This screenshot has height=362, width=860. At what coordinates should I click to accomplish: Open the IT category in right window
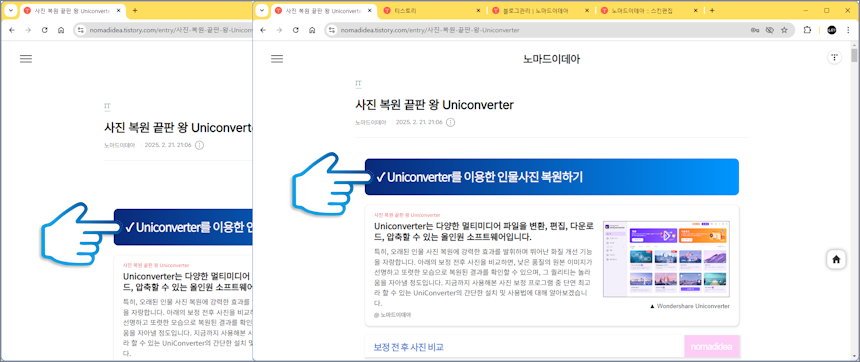[358, 83]
